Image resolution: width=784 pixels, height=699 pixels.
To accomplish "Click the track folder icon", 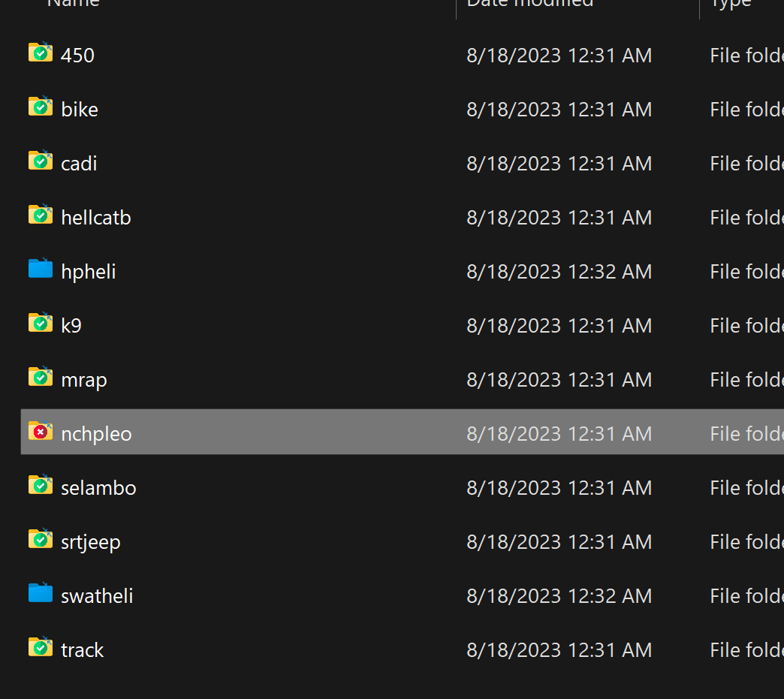I will click(x=41, y=647).
